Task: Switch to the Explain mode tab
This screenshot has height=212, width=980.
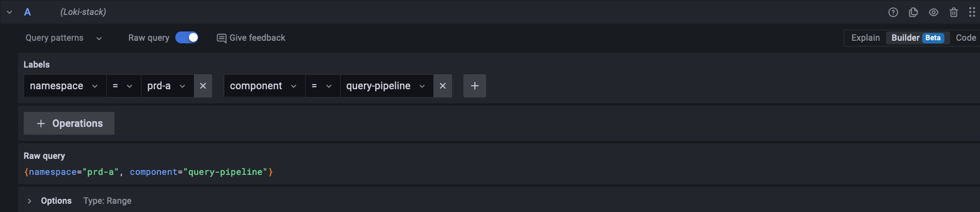Action: tap(865, 38)
